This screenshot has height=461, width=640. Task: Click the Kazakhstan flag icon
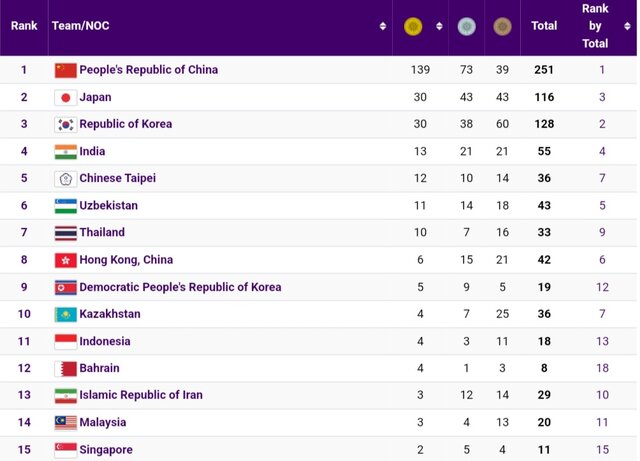(65, 314)
